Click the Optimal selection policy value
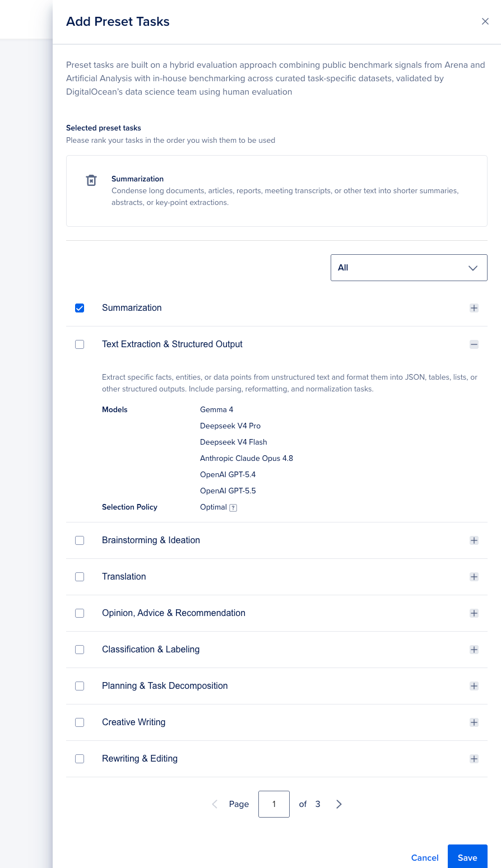This screenshot has width=501, height=868. click(214, 507)
